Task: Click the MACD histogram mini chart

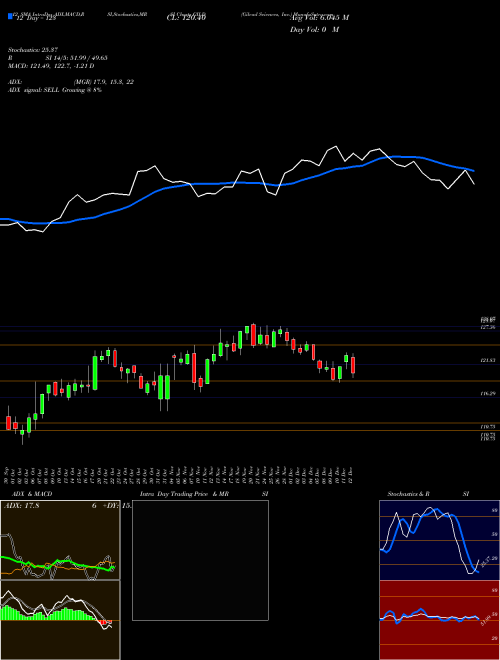Action: pyautogui.click(x=60, y=620)
